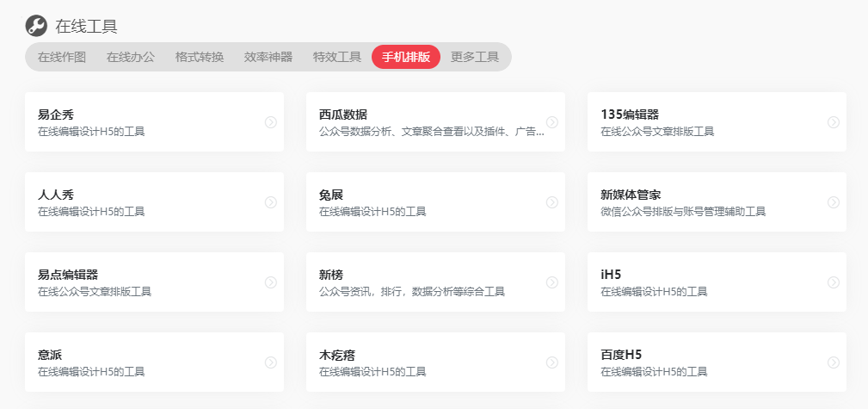868x409 pixels.
Task: Click the 在线工具 section heading
Action: pyautogui.click(x=86, y=26)
